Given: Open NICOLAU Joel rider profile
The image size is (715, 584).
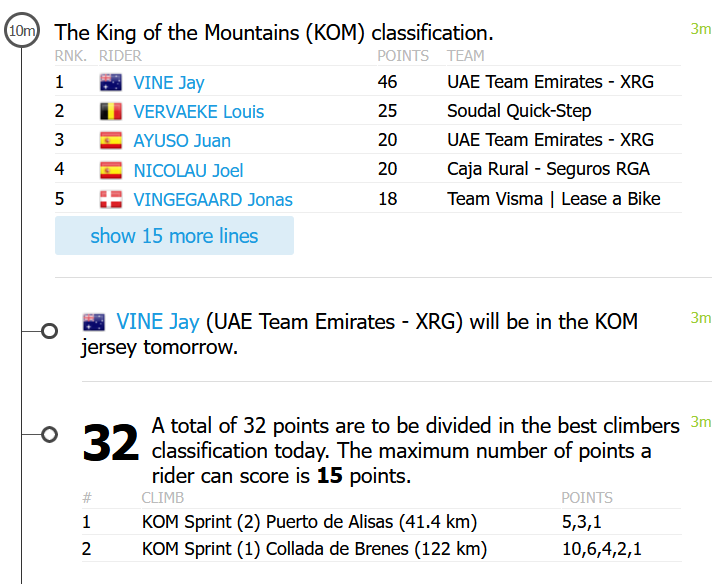Looking at the screenshot, I should tap(188, 170).
